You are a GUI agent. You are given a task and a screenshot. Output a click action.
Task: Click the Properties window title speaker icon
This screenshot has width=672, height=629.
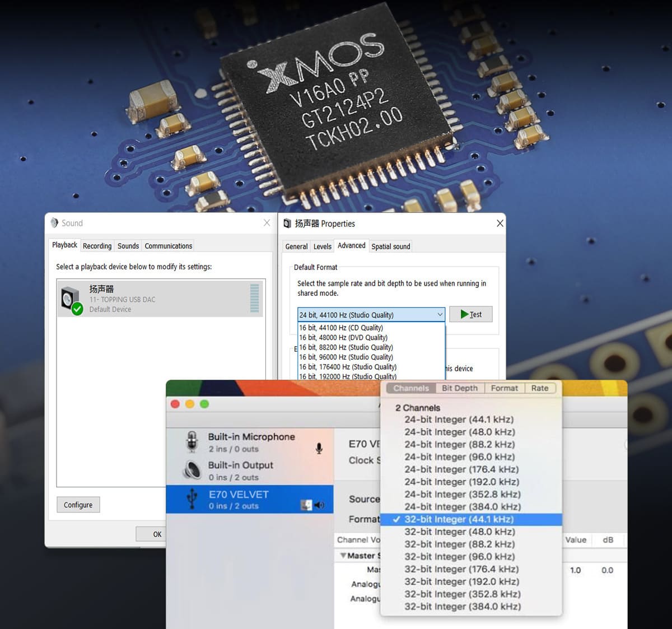pos(287,223)
